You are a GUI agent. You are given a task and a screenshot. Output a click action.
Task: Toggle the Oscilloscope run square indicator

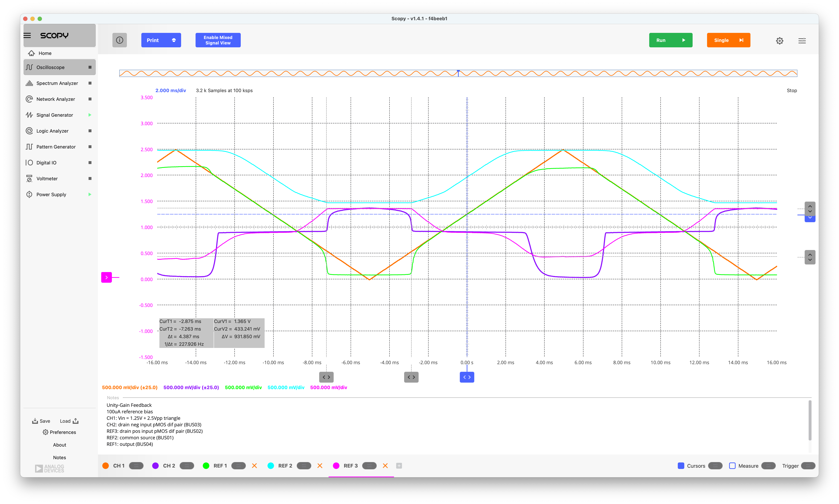coord(90,67)
